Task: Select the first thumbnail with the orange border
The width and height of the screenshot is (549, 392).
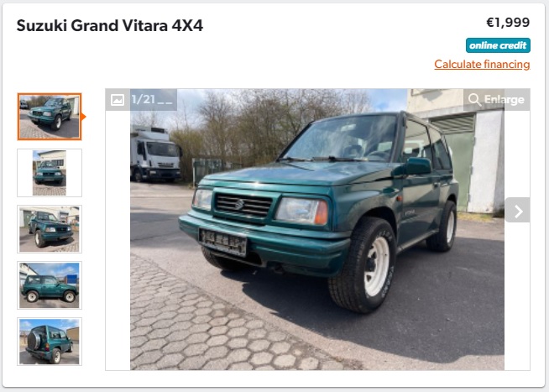Action: tap(50, 117)
